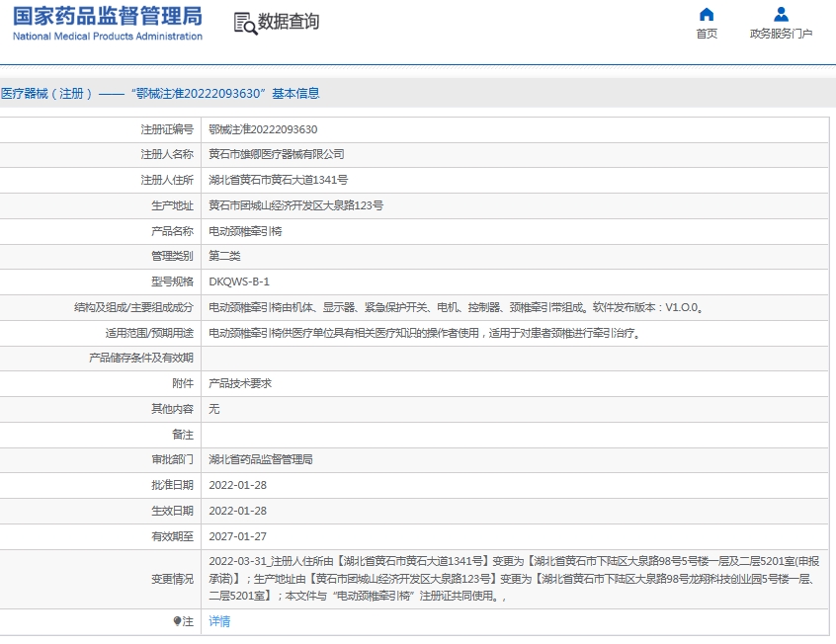Screen dimensions: 836x644
Task: Click the 型号规格 row label
Action: point(172,282)
